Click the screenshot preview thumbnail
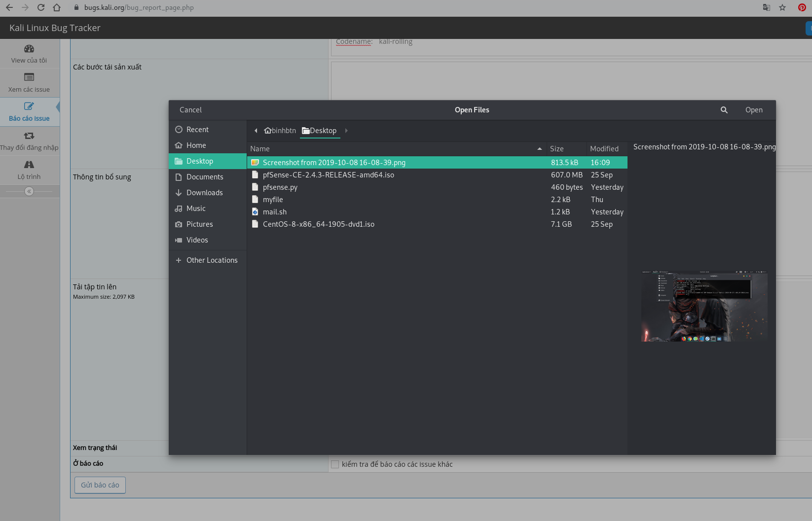Image resolution: width=812 pixels, height=521 pixels. (704, 306)
